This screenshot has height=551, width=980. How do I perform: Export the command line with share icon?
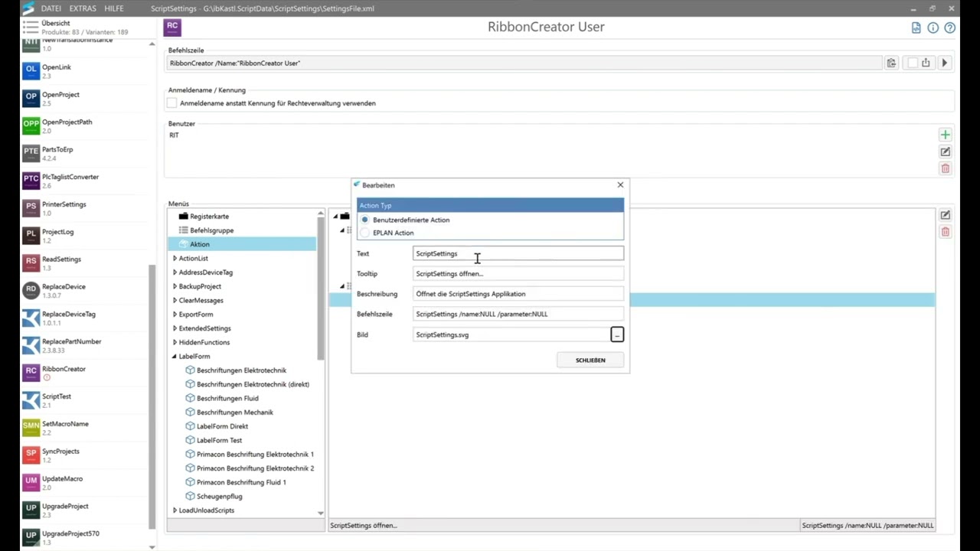pos(926,63)
